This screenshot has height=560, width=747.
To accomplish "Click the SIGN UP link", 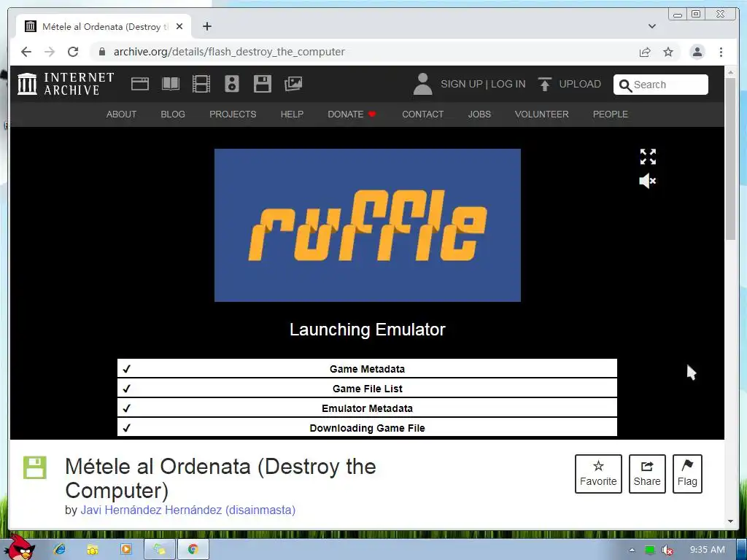I will click(462, 84).
